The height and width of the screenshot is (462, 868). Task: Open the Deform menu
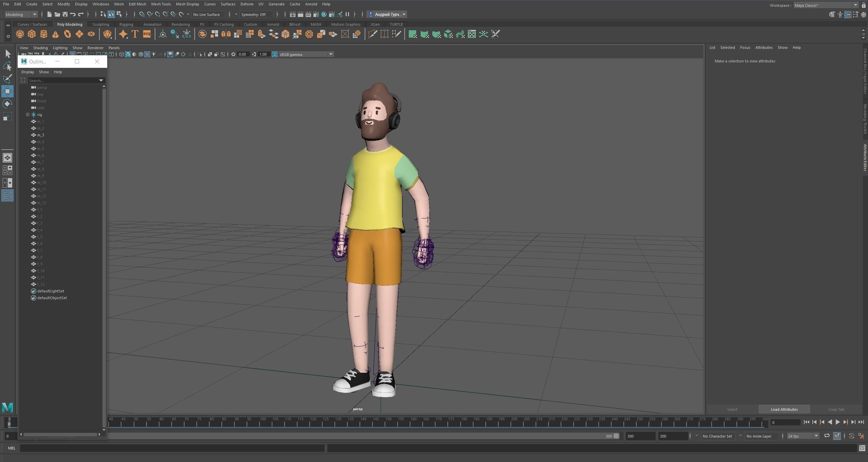247,4
